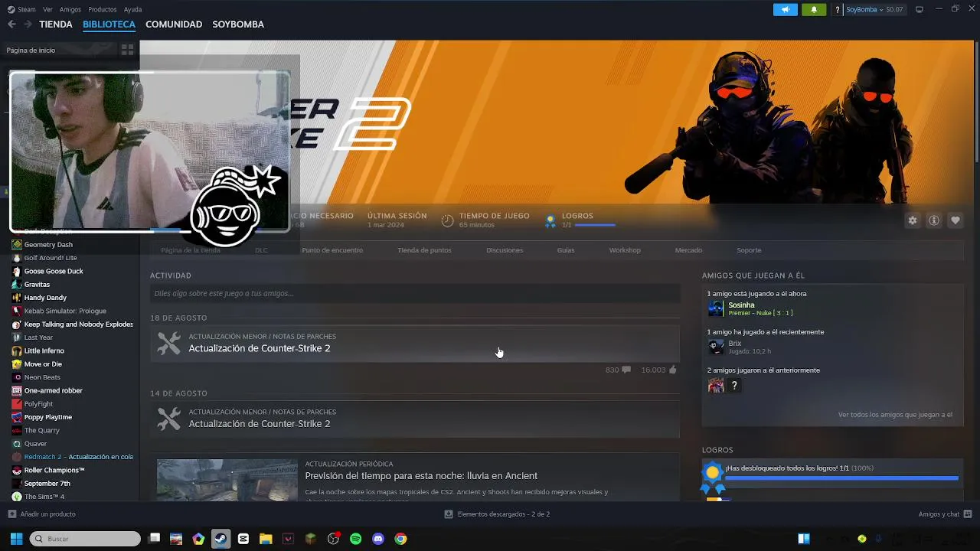Click Añadir un producto
This screenshot has height=551, width=980.
(47, 514)
